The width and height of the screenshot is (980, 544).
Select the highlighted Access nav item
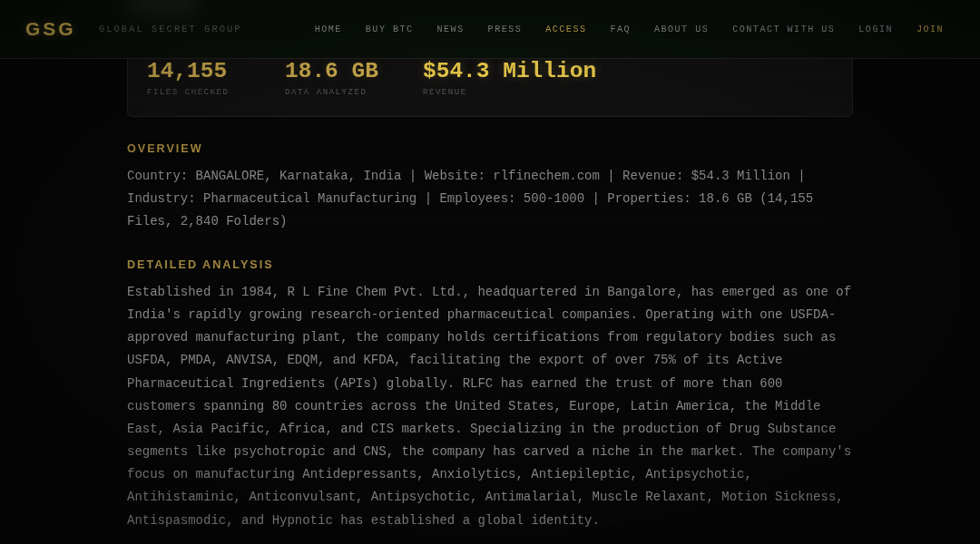(x=565, y=29)
